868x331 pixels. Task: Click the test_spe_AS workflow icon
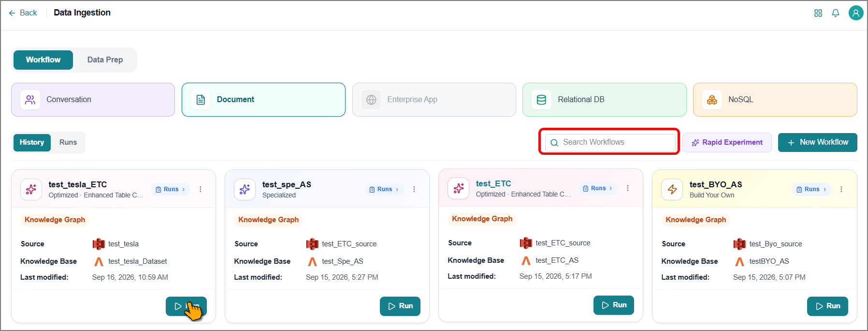pyautogui.click(x=245, y=189)
